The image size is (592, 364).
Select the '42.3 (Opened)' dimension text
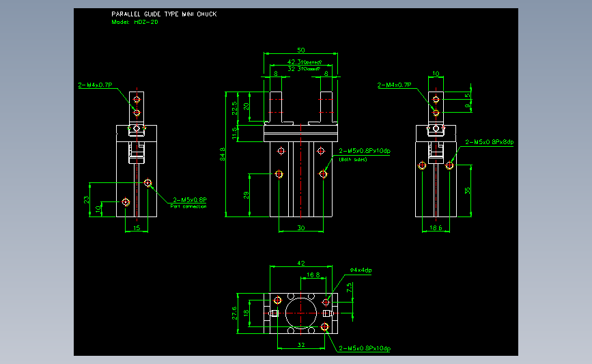click(305, 62)
